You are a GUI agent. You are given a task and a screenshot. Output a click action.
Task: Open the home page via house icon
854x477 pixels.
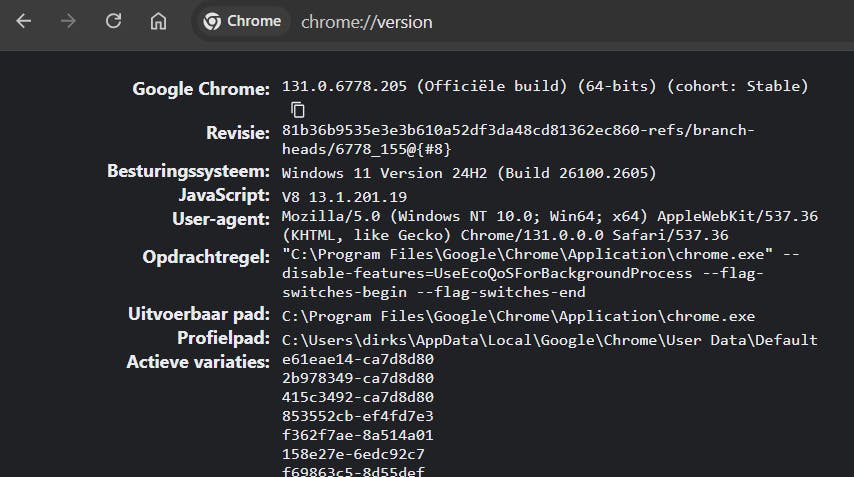tap(158, 21)
